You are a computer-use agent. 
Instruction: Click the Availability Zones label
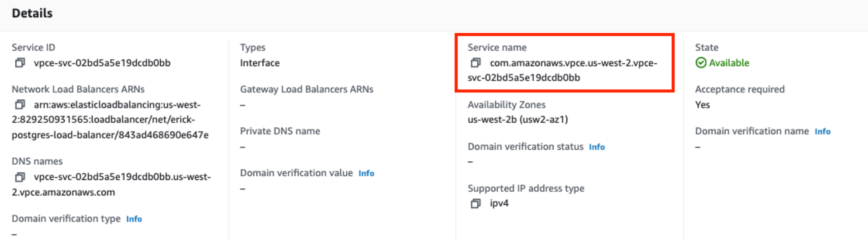point(506,105)
